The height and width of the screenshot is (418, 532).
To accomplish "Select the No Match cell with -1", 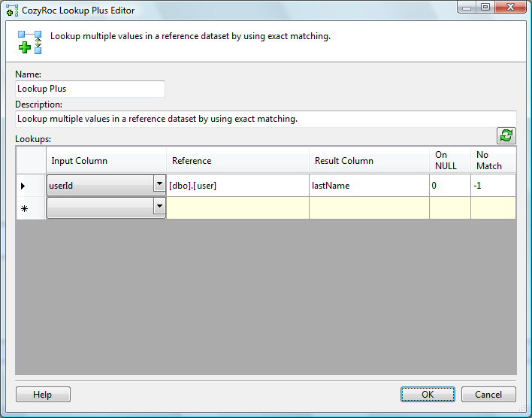I will [x=494, y=186].
